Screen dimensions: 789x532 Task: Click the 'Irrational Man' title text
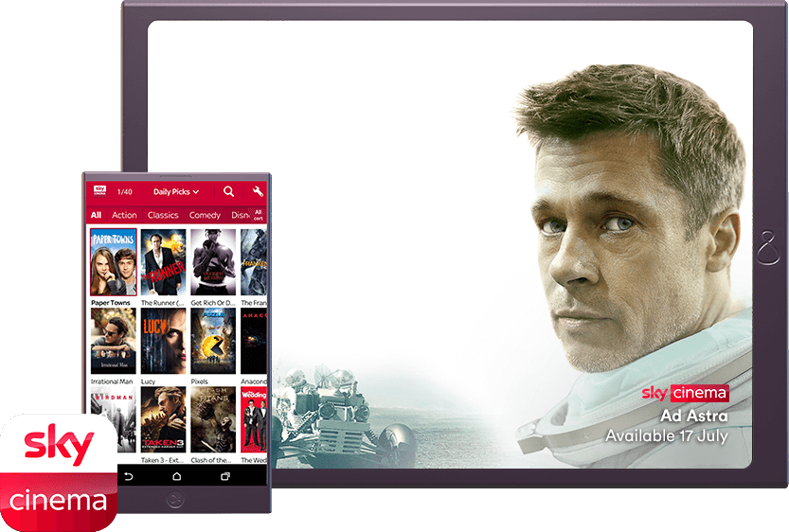(112, 381)
